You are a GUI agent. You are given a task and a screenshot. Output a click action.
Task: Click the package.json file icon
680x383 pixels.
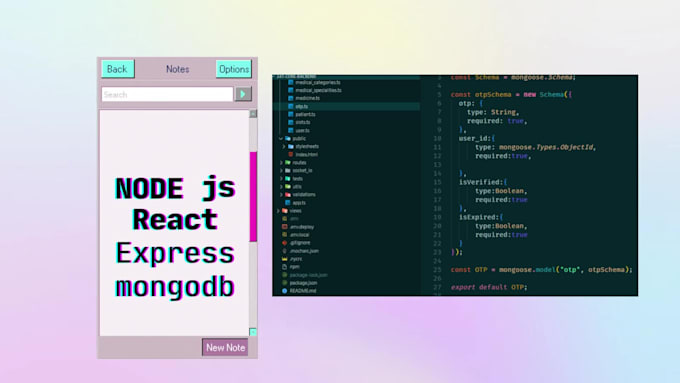284,283
